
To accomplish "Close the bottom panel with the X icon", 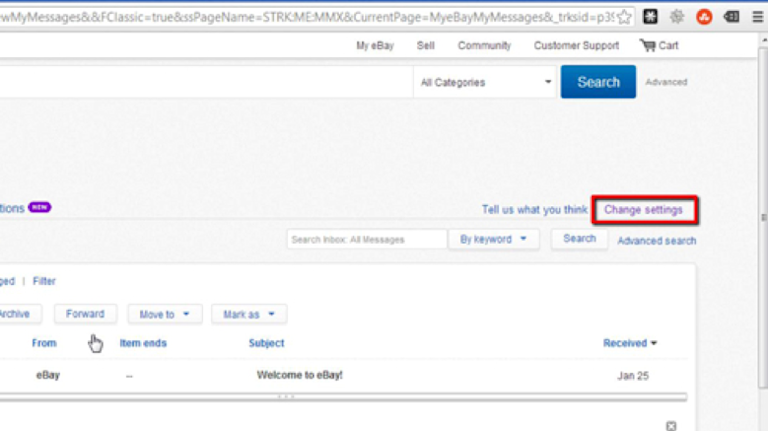I will coord(671,426).
